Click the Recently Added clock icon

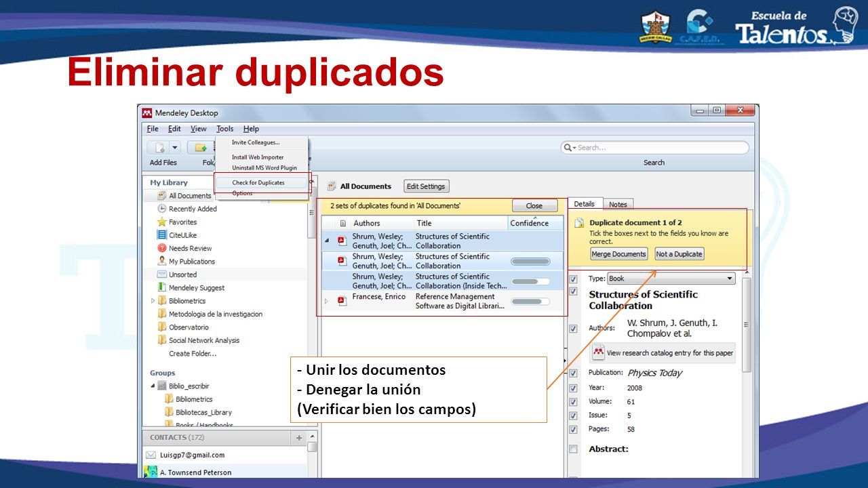click(x=162, y=209)
